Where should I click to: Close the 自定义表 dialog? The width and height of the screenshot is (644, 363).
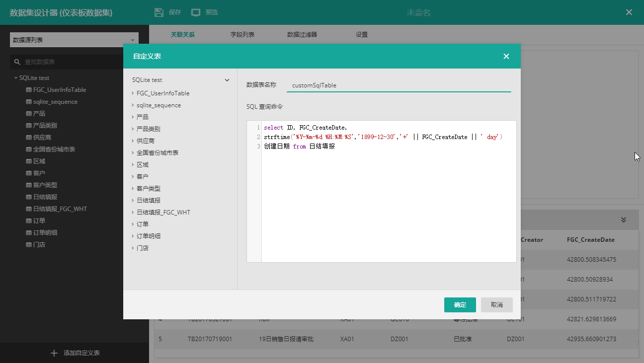[506, 56]
